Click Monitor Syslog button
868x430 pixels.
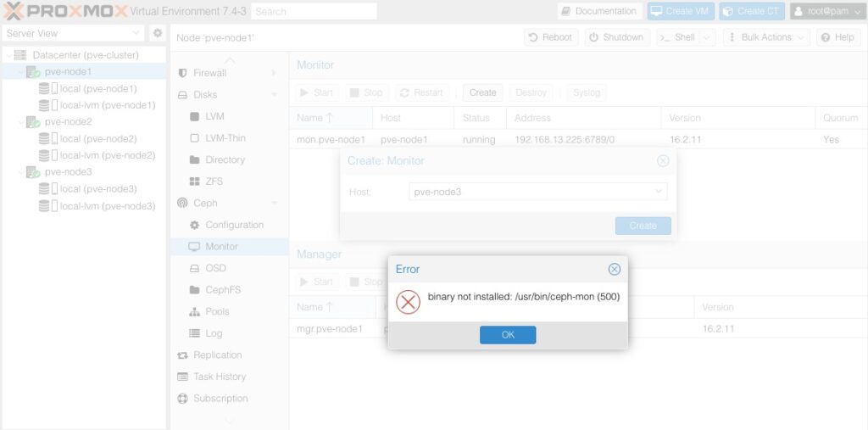pyautogui.click(x=587, y=92)
